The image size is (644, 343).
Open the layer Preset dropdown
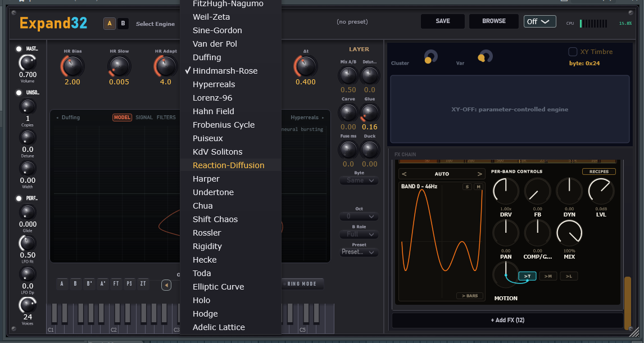tap(359, 252)
